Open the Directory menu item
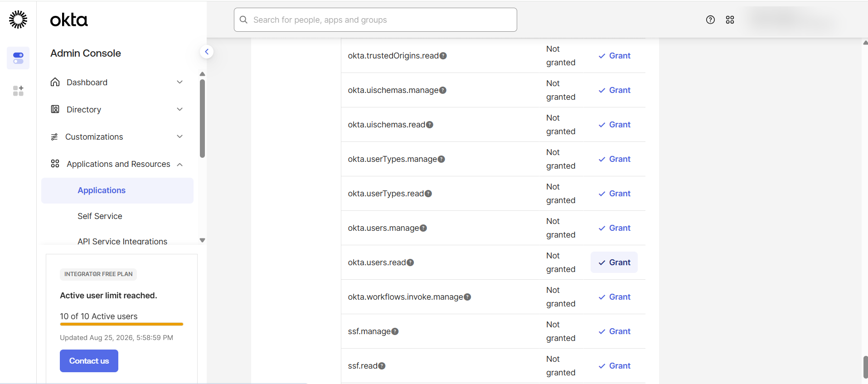This screenshot has width=868, height=384. pos(117,109)
